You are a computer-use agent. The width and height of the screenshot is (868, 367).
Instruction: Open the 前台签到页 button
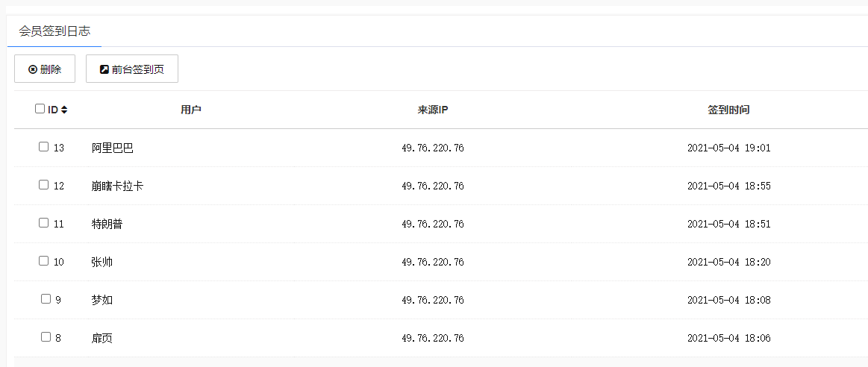pos(132,69)
